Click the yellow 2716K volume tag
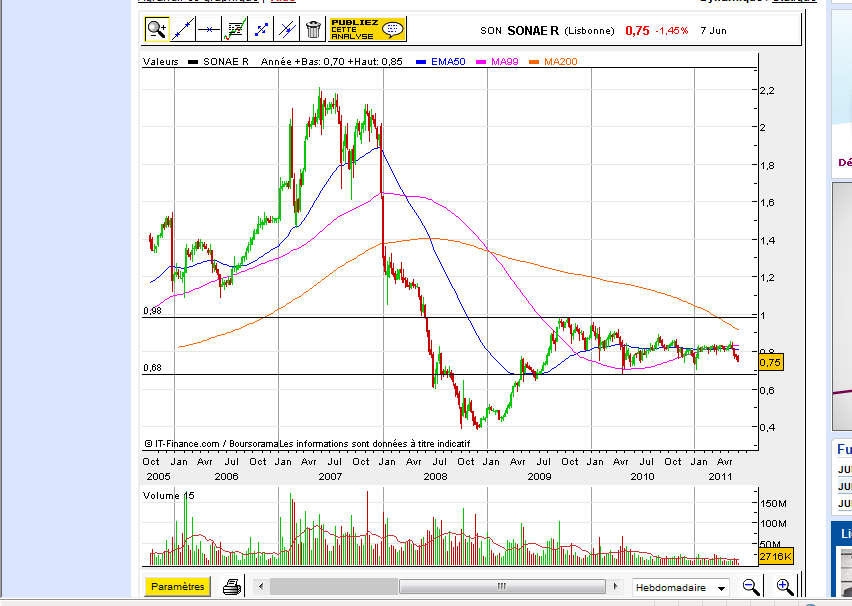This screenshot has width=852, height=606. [x=776, y=556]
